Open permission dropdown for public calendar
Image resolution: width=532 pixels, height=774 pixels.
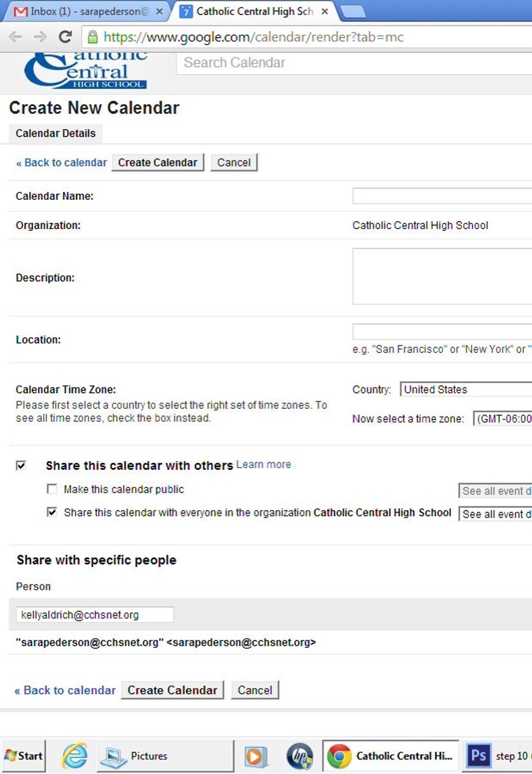pos(495,491)
